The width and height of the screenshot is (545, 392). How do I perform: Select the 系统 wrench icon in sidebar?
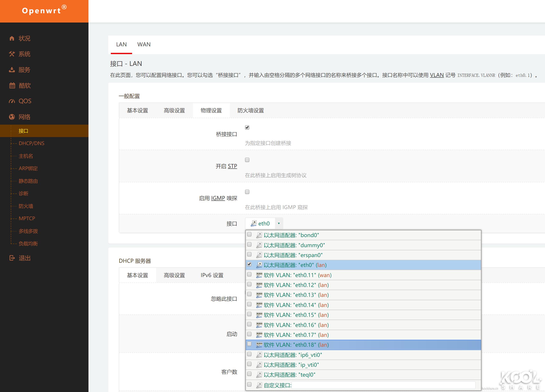[x=12, y=54]
